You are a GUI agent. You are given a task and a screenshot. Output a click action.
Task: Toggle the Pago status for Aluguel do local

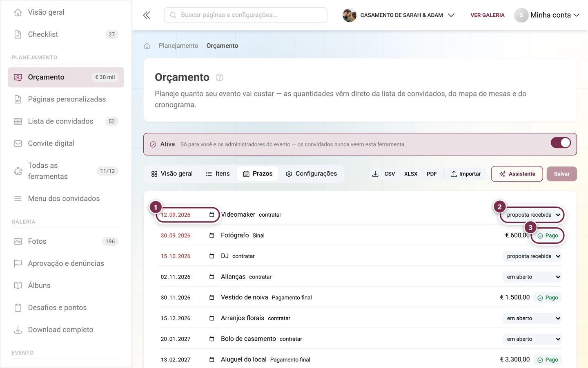point(548,360)
